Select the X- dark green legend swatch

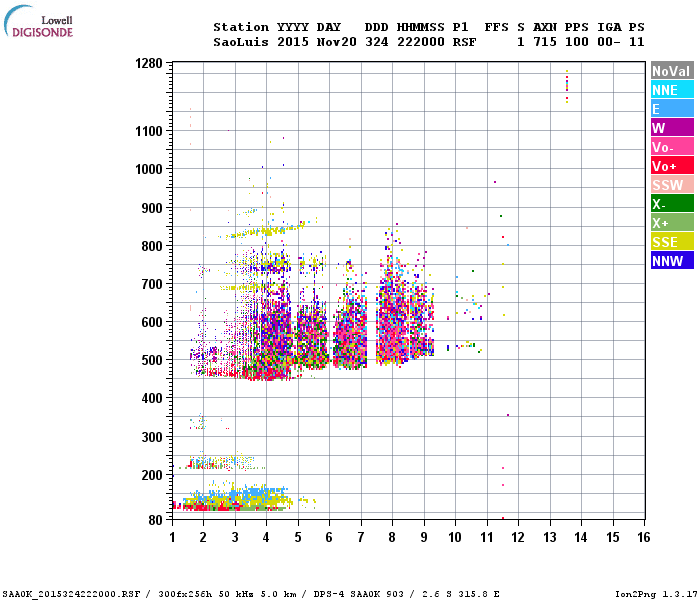pos(672,204)
